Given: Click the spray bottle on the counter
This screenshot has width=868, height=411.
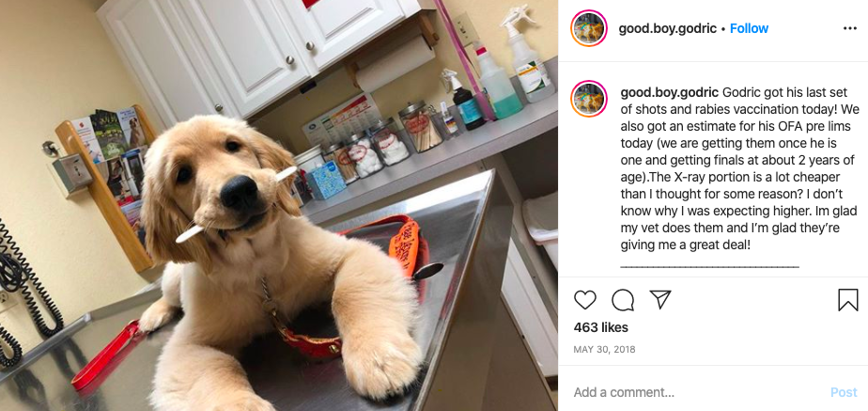Looking at the screenshot, I should coord(529,55).
